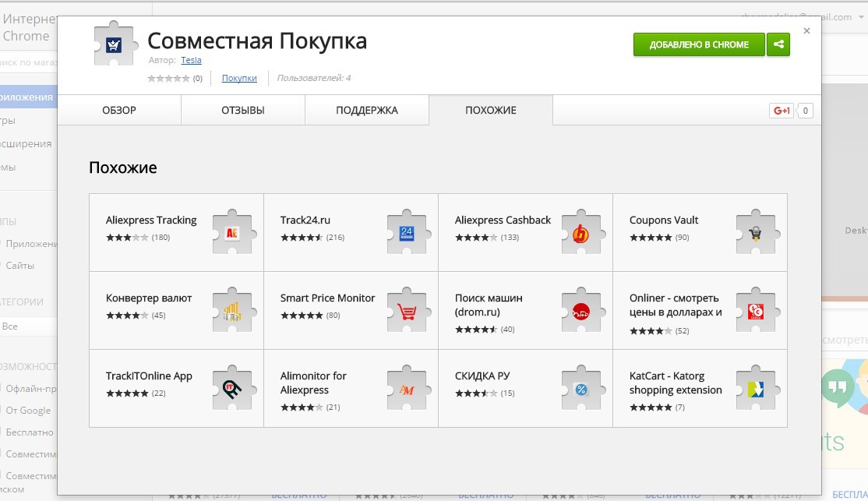868x501 pixels.
Task: Open СКИДКА РУ title
Action: click(x=482, y=376)
